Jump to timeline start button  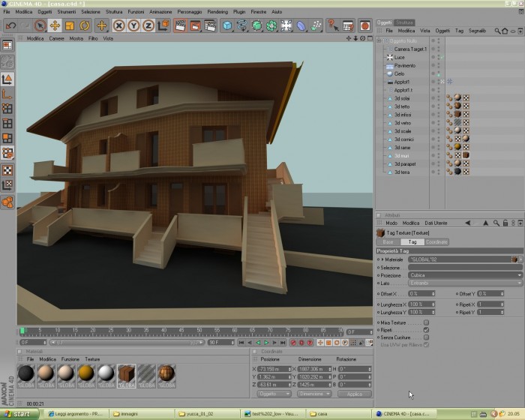click(241, 343)
